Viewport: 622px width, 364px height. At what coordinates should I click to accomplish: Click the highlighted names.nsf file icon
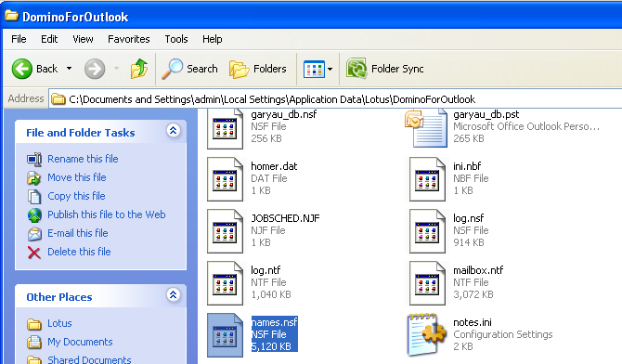pyautogui.click(x=225, y=335)
